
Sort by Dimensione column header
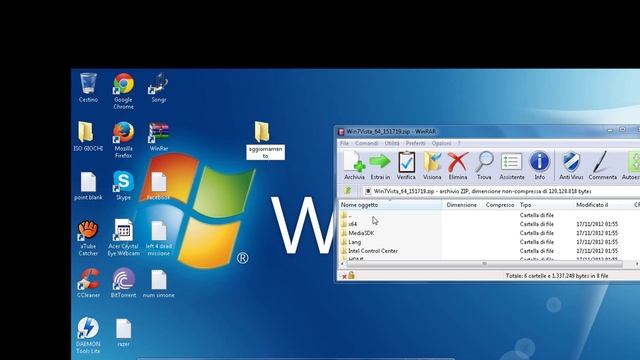(x=462, y=205)
